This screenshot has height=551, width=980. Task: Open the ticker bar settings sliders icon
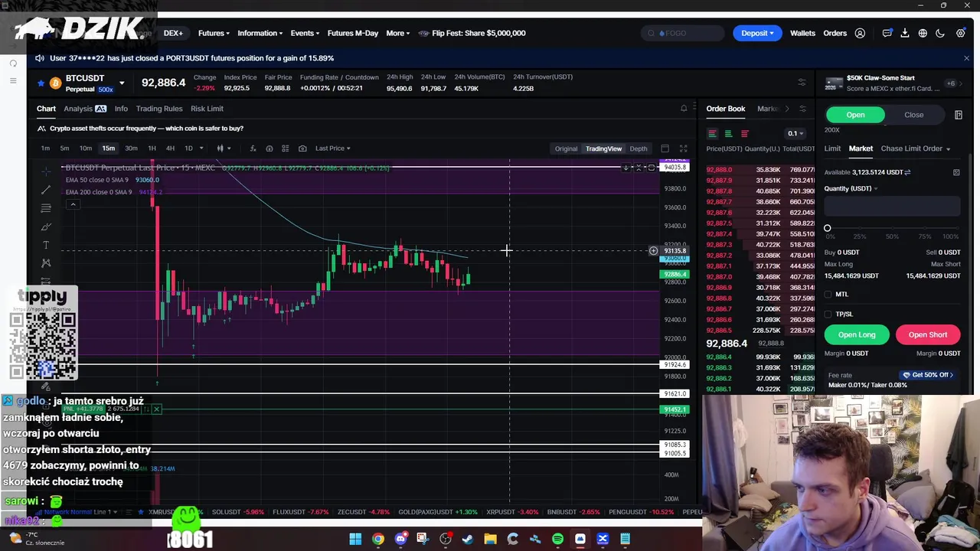802,82
